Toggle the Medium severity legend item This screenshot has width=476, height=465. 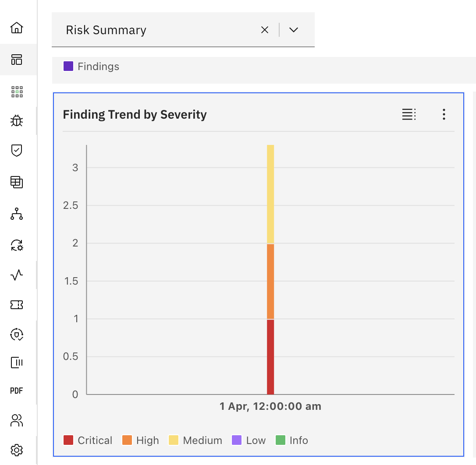tap(195, 440)
